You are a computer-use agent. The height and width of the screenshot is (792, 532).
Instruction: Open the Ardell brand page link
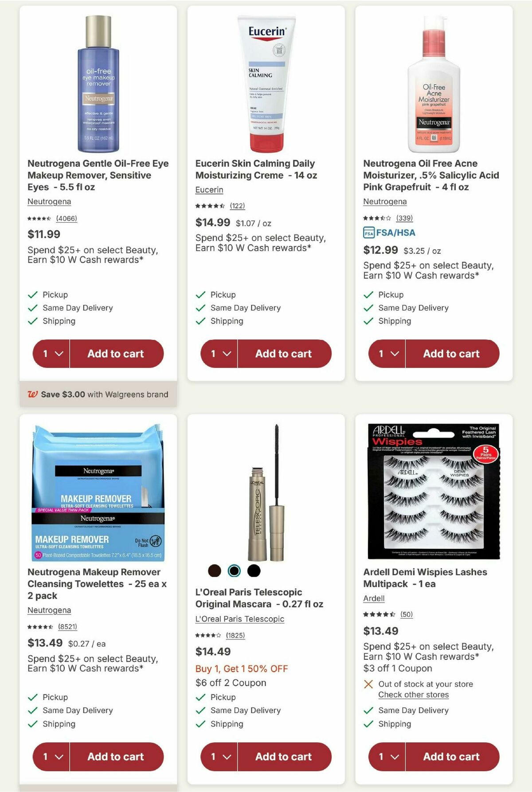coord(374,598)
